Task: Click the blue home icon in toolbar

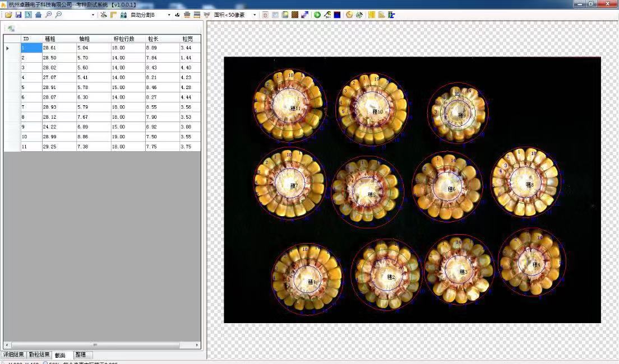Action: (38, 15)
